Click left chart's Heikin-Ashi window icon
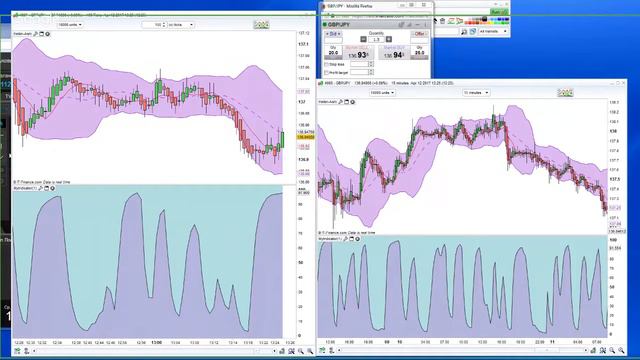This screenshot has height=360, width=640. 42,34
